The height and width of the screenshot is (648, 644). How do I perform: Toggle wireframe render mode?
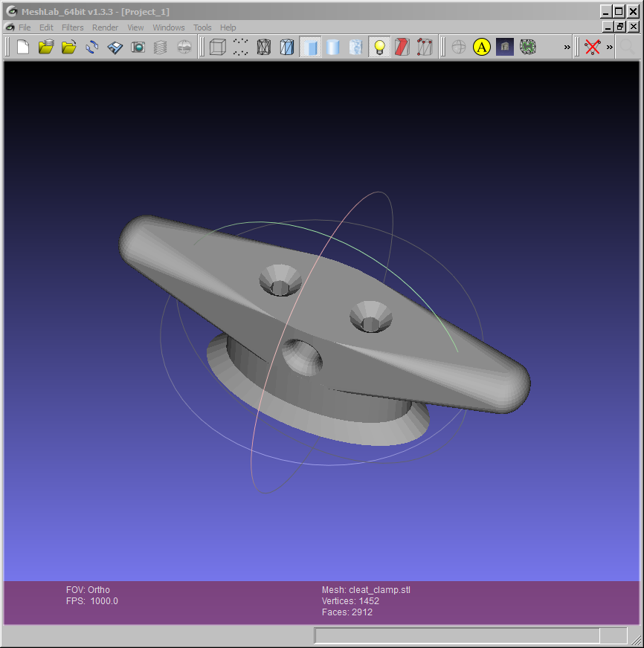(x=263, y=48)
